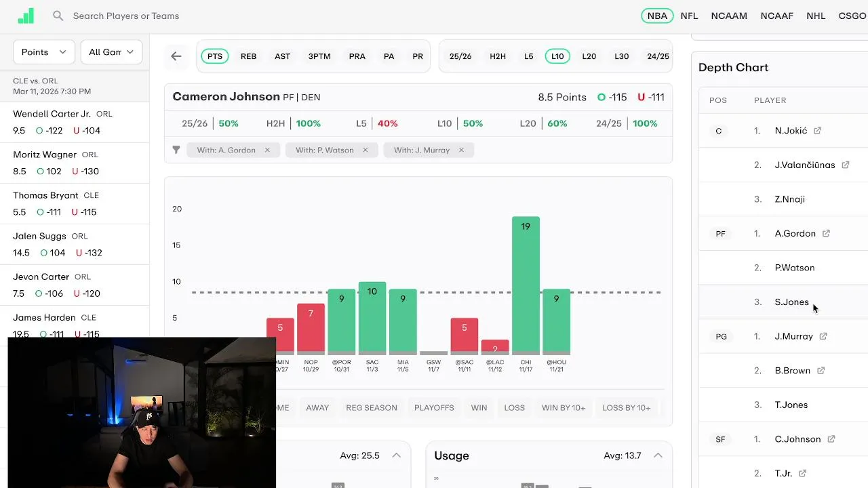Image resolution: width=868 pixels, height=488 pixels.
Task: Open the Points dropdown
Action: [x=44, y=52]
